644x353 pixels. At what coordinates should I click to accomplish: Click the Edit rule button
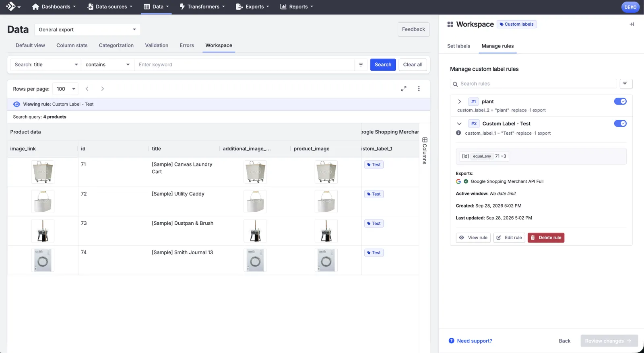click(x=509, y=238)
